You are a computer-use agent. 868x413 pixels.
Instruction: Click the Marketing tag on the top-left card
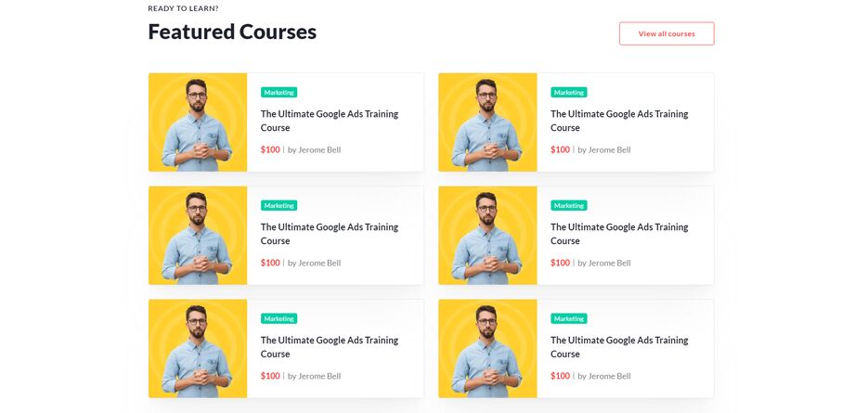pyautogui.click(x=279, y=93)
